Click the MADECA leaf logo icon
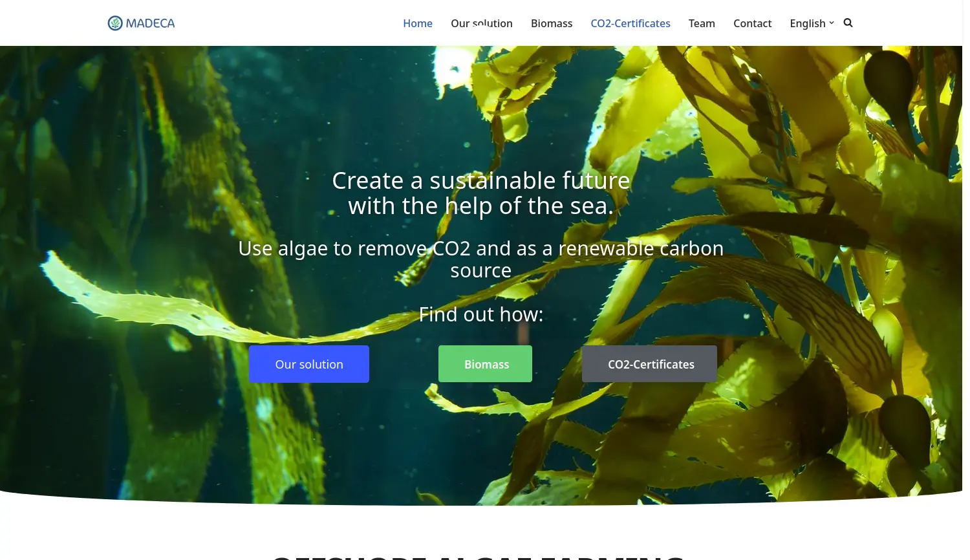The width and height of the screenshot is (970, 560). tap(115, 23)
